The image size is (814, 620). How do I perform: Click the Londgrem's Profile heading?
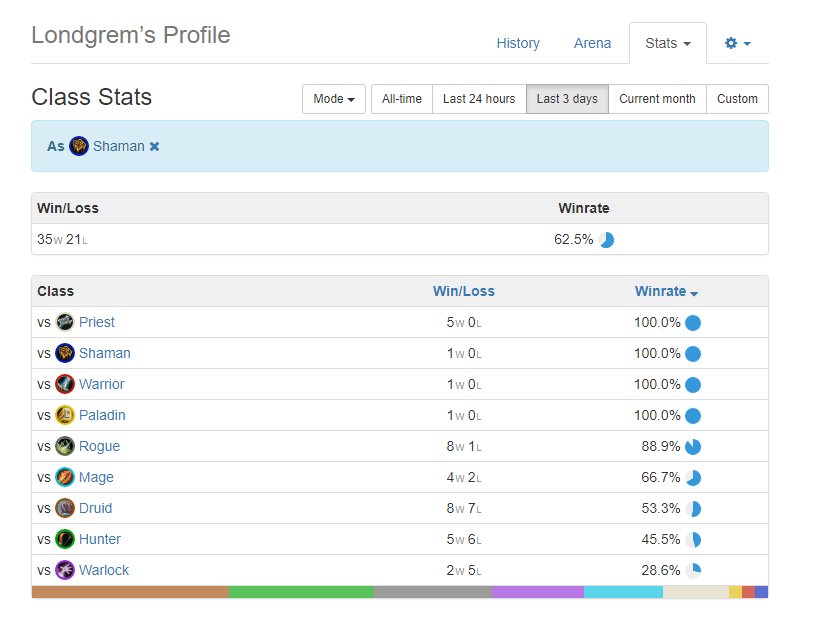[131, 35]
